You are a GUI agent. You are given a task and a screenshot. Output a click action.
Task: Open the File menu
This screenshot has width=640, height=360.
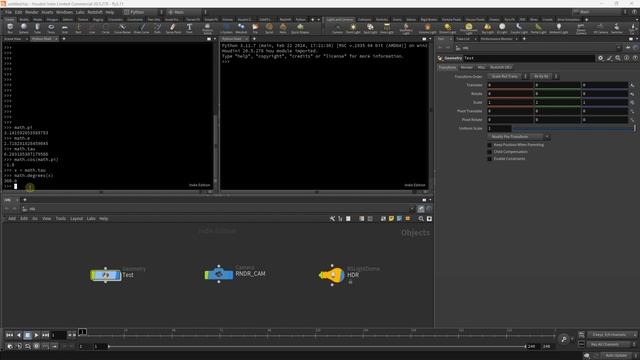(x=8, y=12)
